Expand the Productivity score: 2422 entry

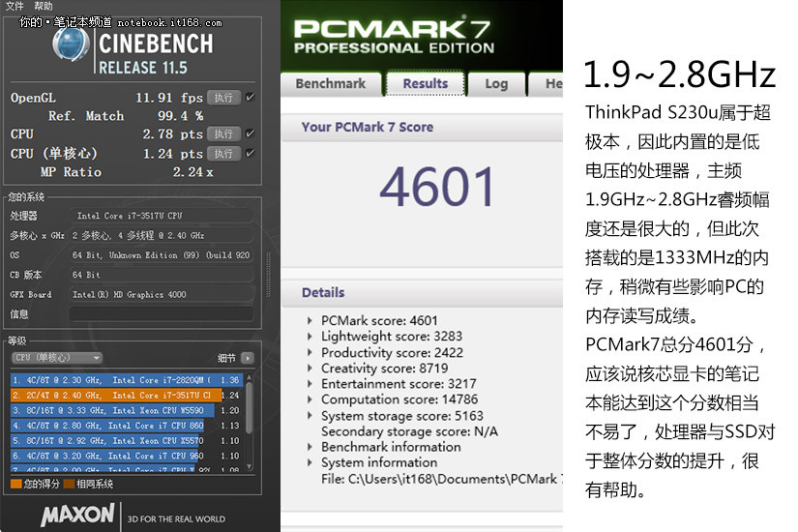[x=310, y=352]
